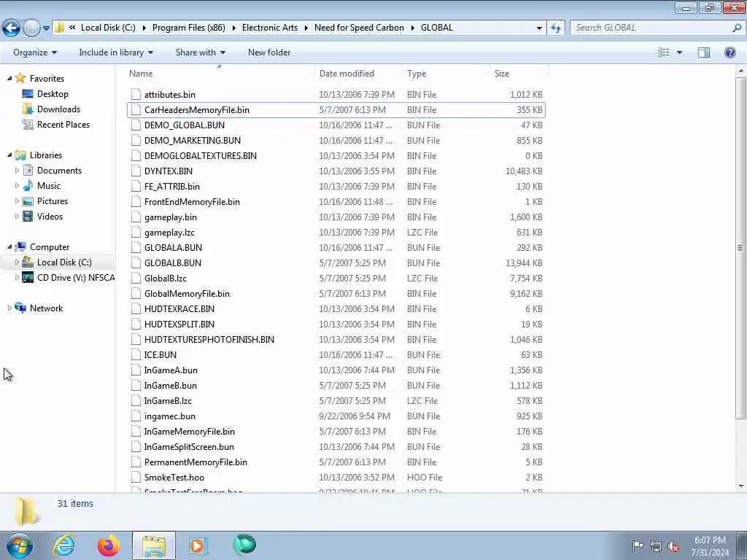
Task: Select file InGameSplitScreen.bun
Action: [336, 447]
